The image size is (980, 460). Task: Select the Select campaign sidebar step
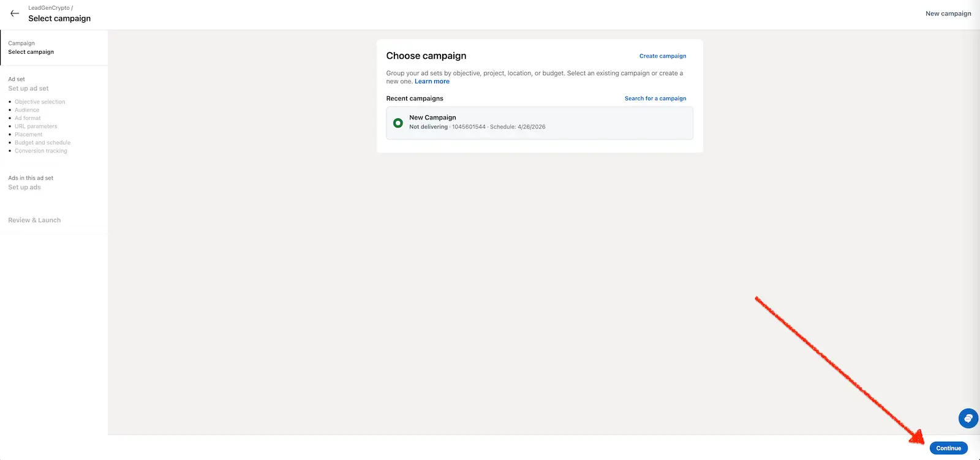[x=31, y=52]
